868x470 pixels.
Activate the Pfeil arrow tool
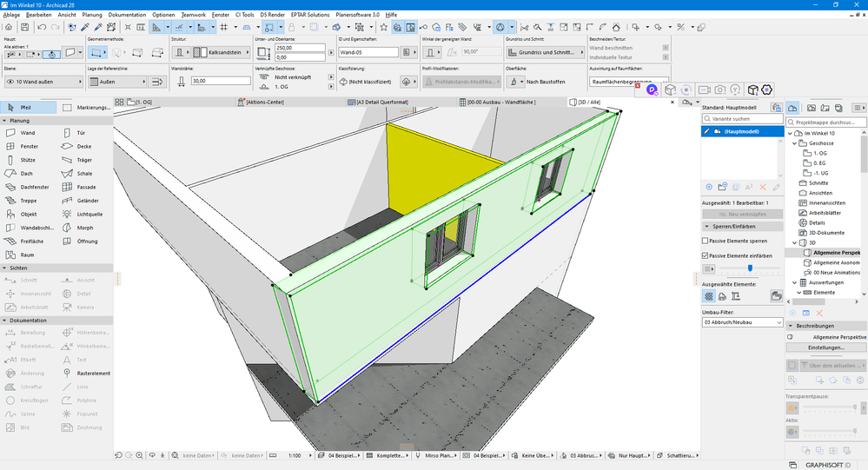(x=26, y=108)
